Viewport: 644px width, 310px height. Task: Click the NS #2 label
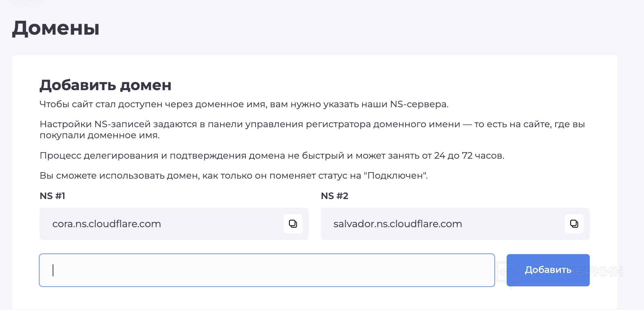tap(334, 196)
